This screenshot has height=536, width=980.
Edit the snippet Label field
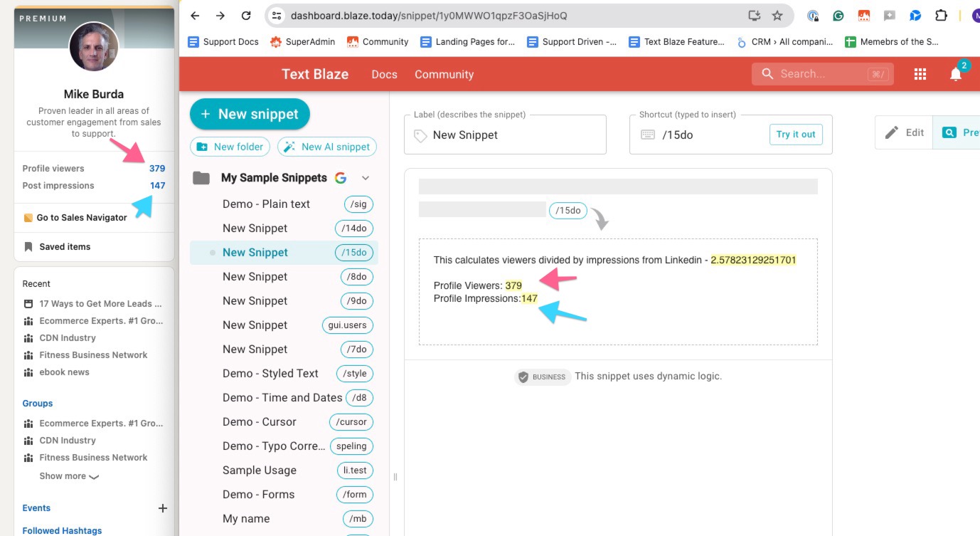pos(505,135)
